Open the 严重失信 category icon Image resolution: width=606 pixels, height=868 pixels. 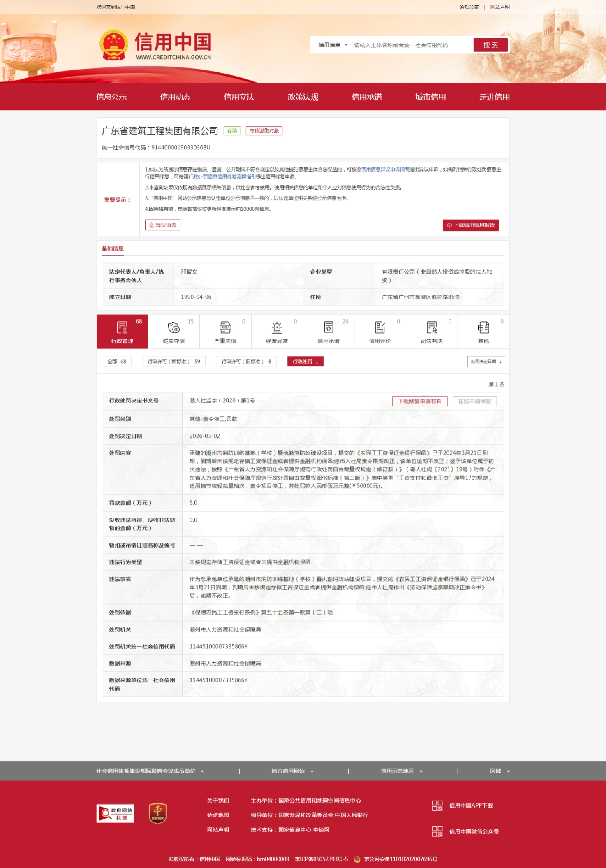coord(225,327)
